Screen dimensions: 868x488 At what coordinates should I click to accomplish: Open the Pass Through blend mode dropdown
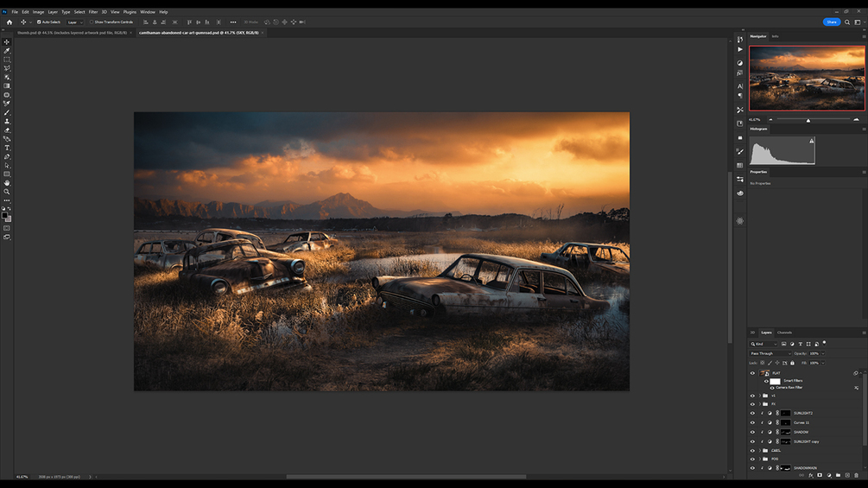(770, 353)
